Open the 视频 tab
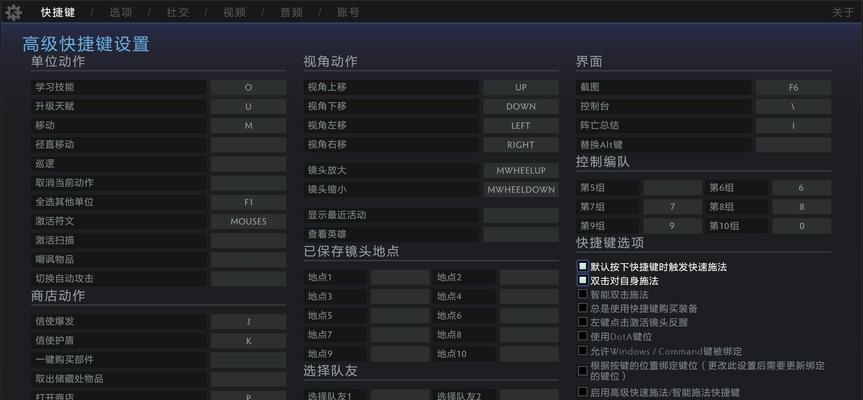863x400 pixels. click(234, 12)
